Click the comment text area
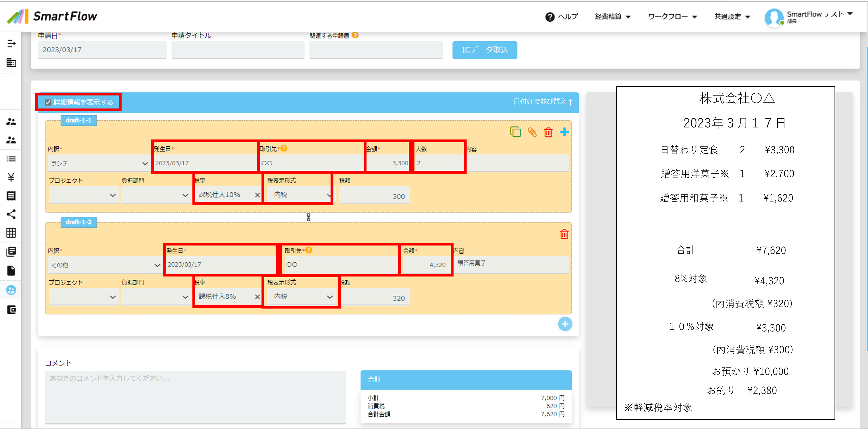868x429 pixels. [195, 397]
